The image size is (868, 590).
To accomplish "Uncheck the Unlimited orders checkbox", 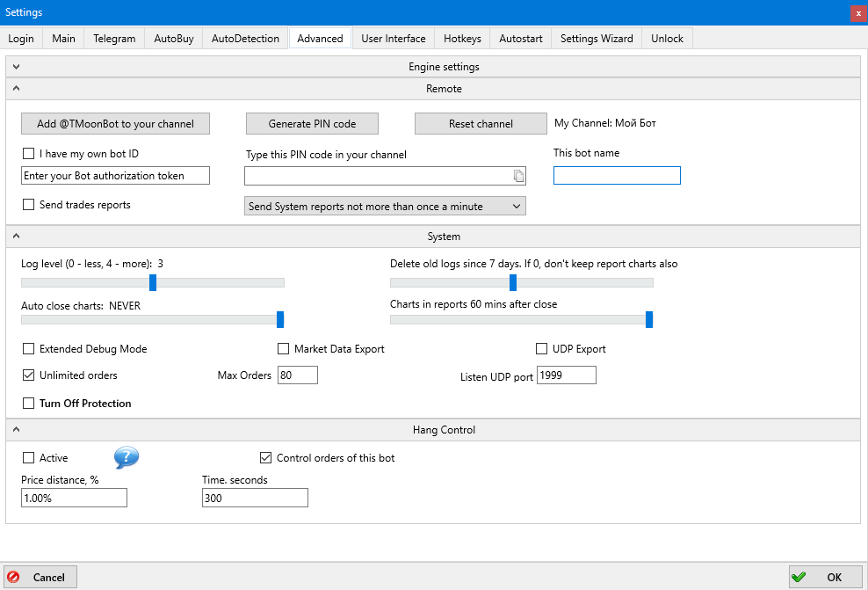I will coord(29,375).
